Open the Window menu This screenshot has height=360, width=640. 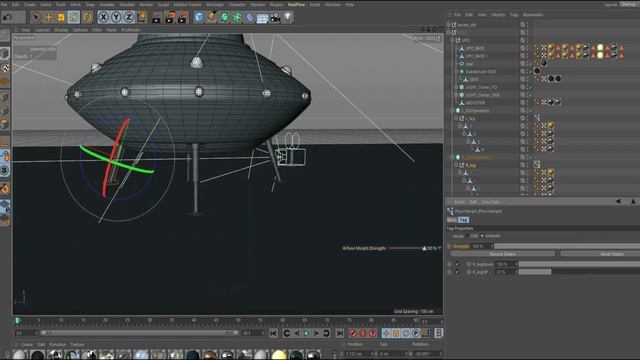(x=333, y=4)
